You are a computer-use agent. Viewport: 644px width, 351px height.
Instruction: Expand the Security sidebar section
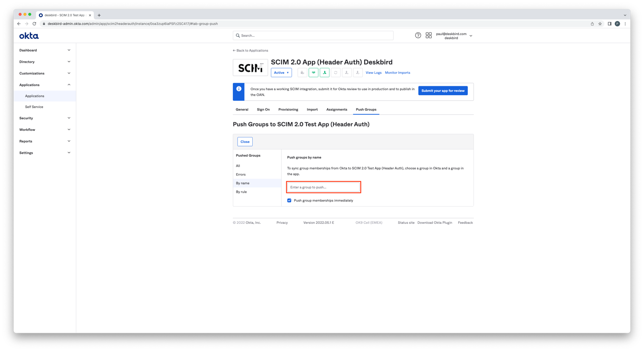[x=45, y=118]
